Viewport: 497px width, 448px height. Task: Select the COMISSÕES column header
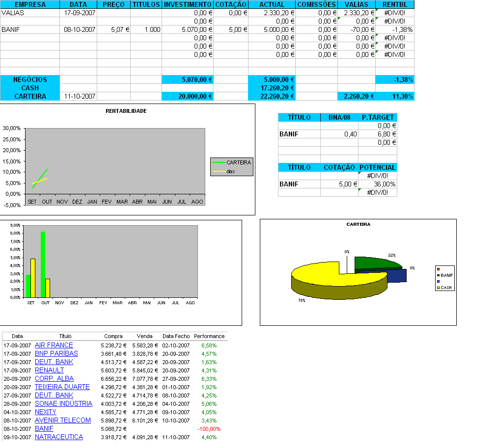coord(316,4)
